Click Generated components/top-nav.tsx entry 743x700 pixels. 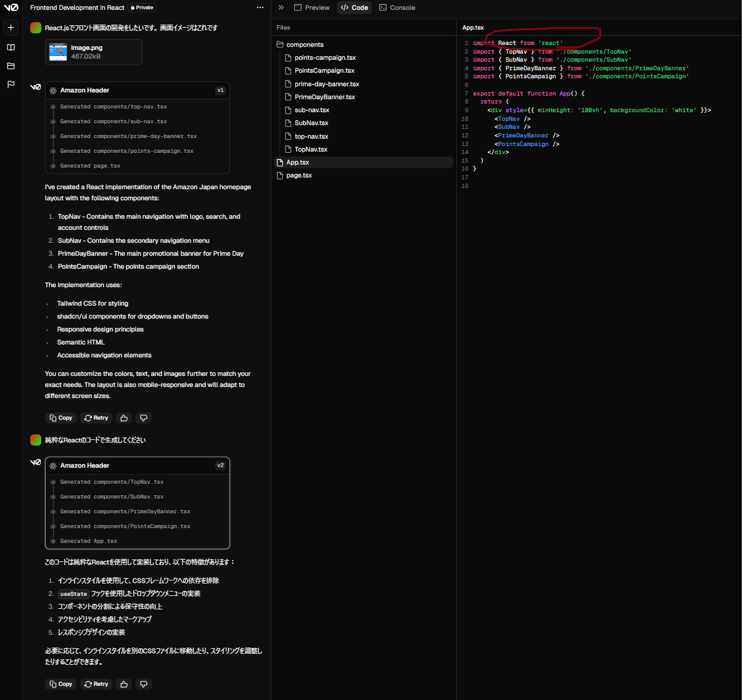click(113, 107)
